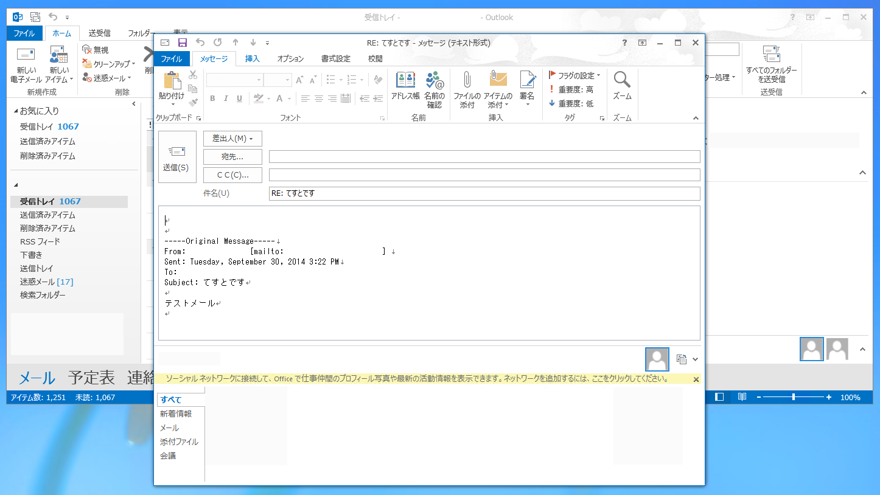Click Previous Item up arrow icon
The image size is (880, 495).
click(236, 43)
